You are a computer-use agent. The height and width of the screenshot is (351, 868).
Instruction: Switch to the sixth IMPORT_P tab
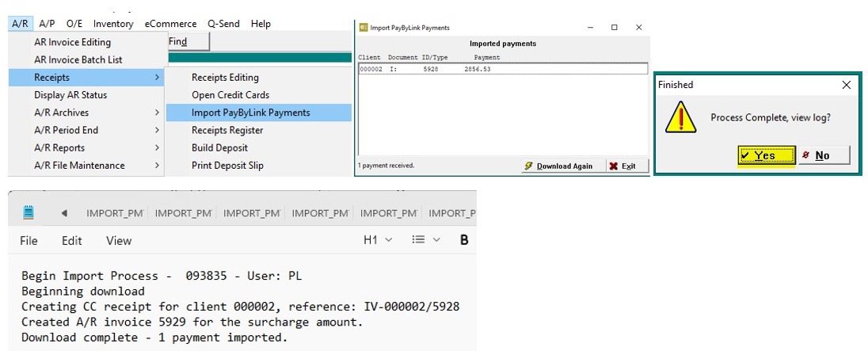coord(451,213)
